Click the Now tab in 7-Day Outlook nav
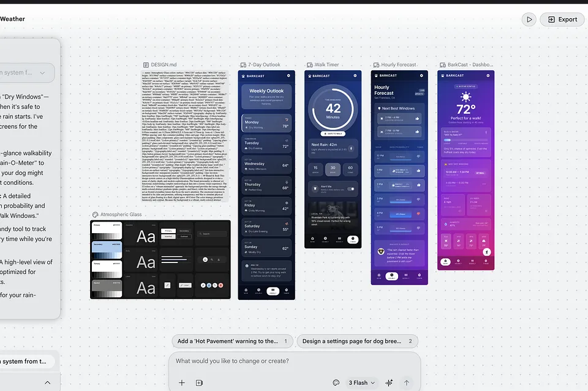Image resolution: width=588 pixels, height=391 pixels. click(246, 291)
